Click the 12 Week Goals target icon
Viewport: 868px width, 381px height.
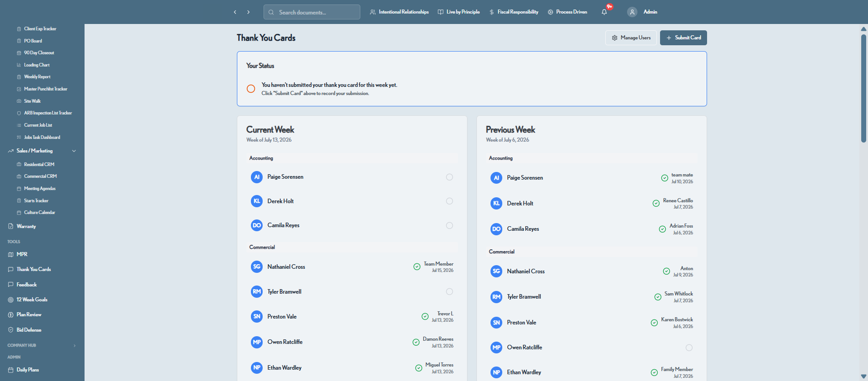click(11, 300)
